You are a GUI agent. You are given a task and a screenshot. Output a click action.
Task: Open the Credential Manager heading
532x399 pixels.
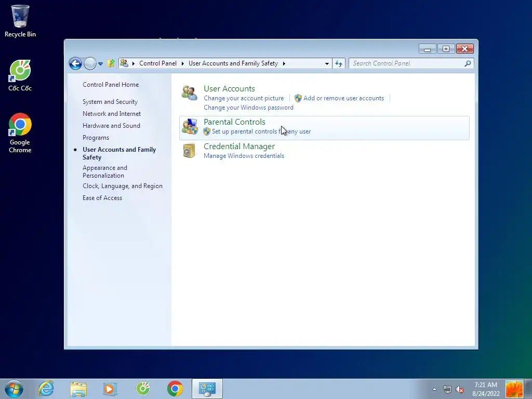click(239, 146)
